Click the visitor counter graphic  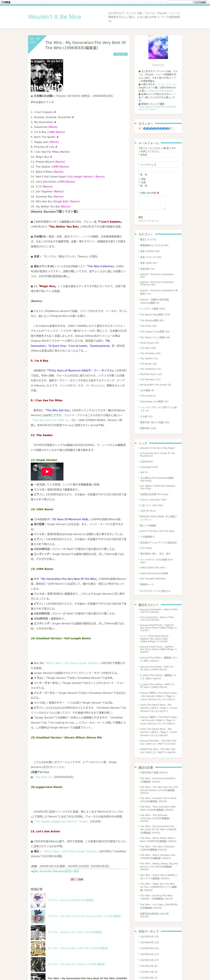[x=156, y=129]
